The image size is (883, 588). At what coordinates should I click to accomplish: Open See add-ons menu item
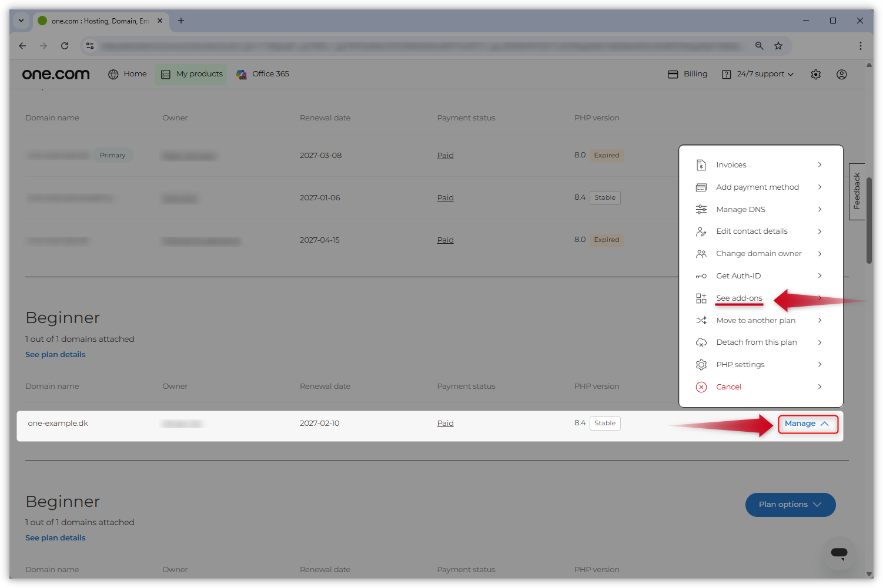coord(739,298)
